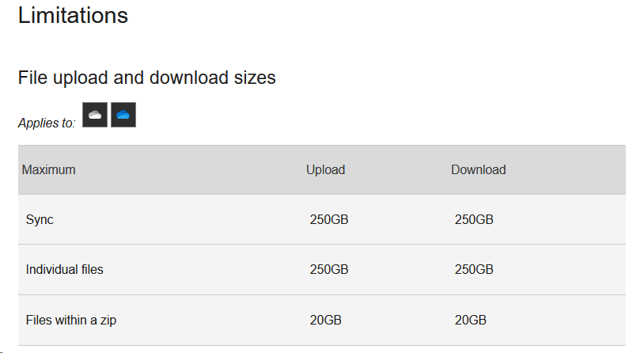Select the Download column header
Image resolution: width=644 pixels, height=353 pixels.
pos(479,169)
